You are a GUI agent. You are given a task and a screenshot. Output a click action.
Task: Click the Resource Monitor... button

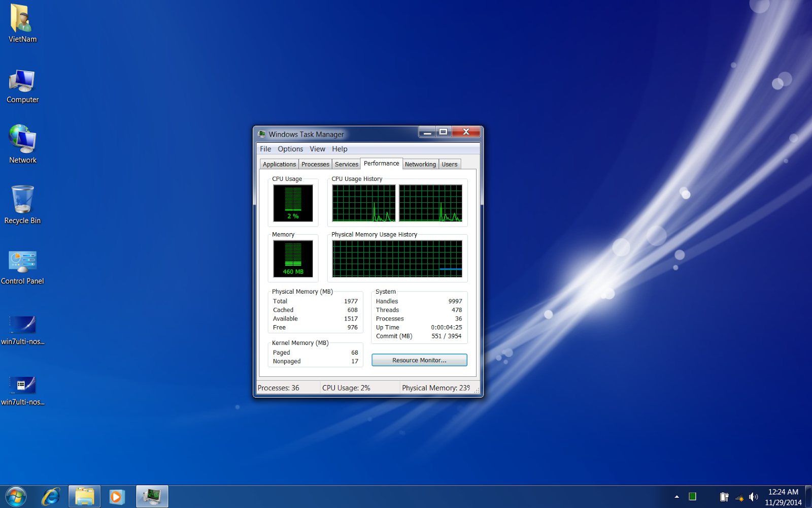point(419,360)
